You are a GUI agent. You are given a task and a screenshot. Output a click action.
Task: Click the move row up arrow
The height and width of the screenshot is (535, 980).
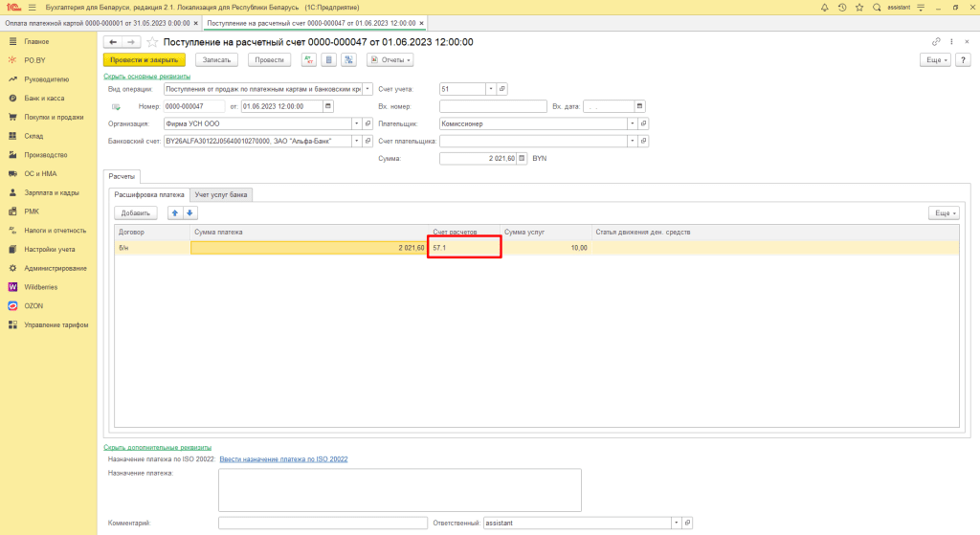(x=174, y=212)
